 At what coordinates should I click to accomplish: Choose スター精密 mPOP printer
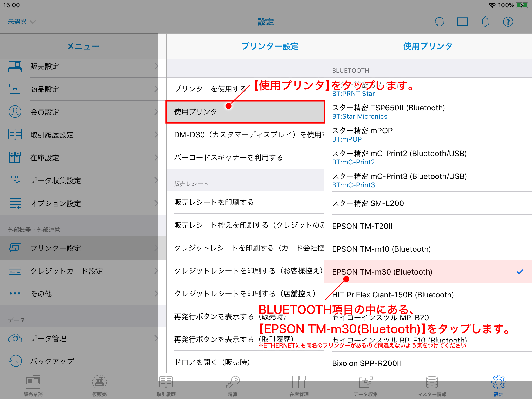(x=428, y=135)
